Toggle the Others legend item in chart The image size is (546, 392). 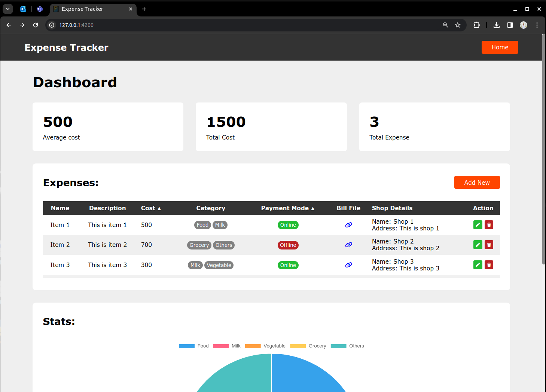click(347, 346)
